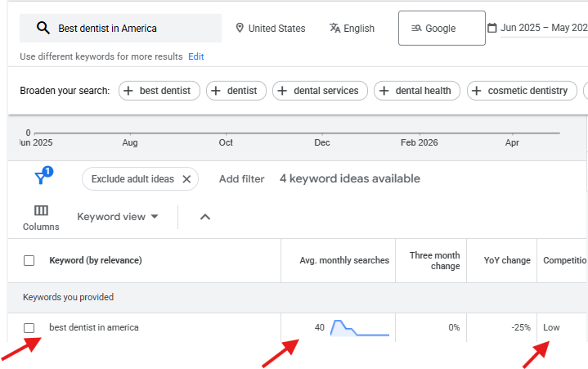Click the 0% three month change value
Viewport: 588px width, 369px height.
tap(454, 327)
